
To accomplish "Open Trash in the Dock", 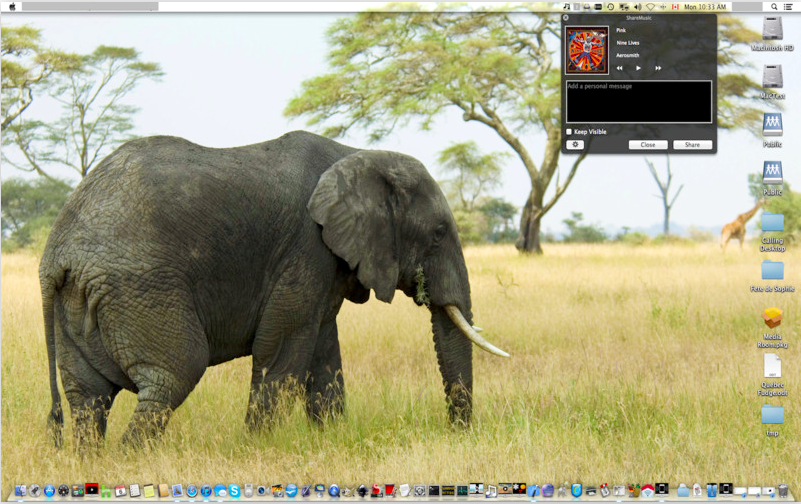I will pos(783,491).
